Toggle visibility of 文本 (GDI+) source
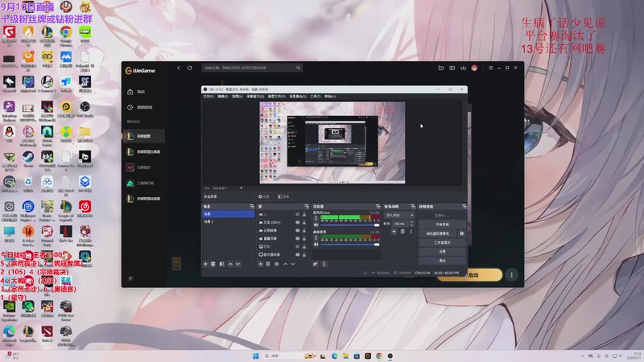Viewport: 644px width, 362px height. (x=297, y=223)
